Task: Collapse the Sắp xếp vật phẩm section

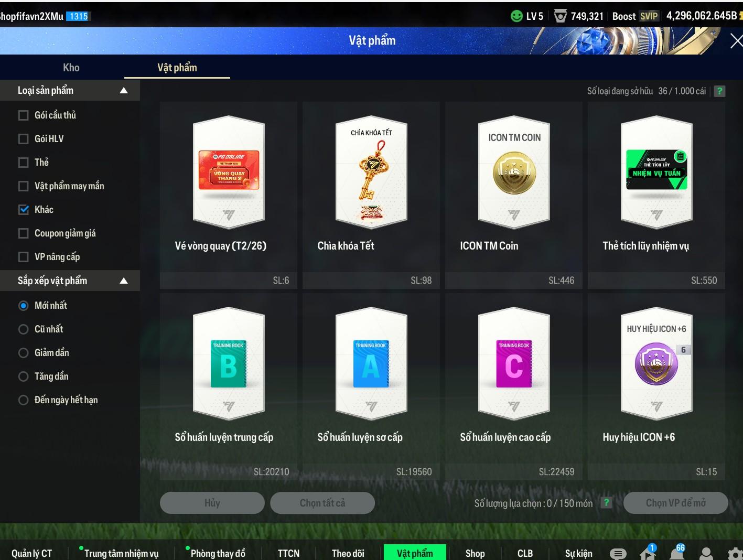Action: pos(124,281)
